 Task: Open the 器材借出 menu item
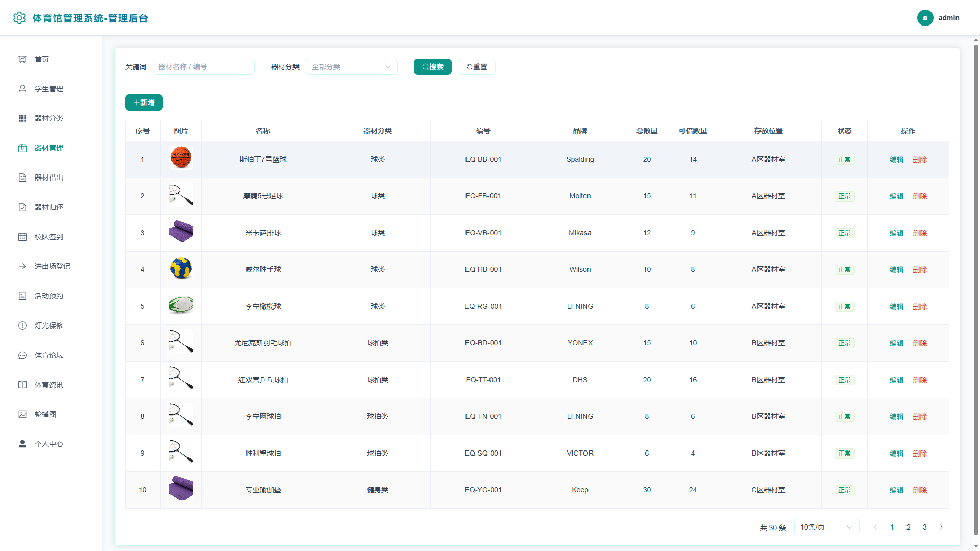coord(49,178)
